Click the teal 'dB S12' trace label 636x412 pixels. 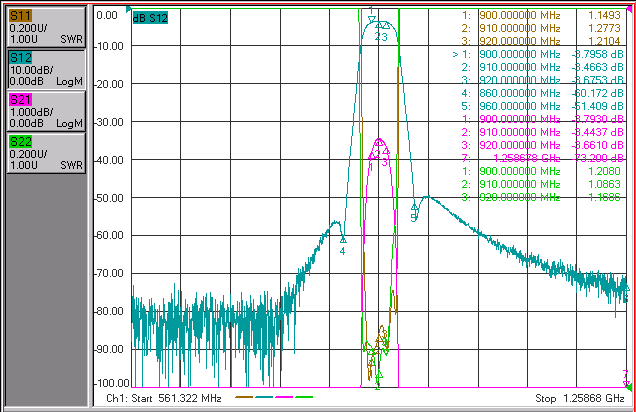tap(150, 18)
